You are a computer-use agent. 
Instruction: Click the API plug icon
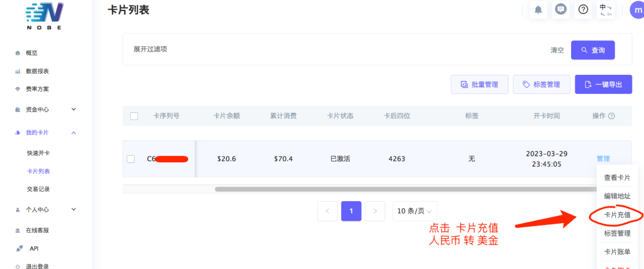pos(19,248)
